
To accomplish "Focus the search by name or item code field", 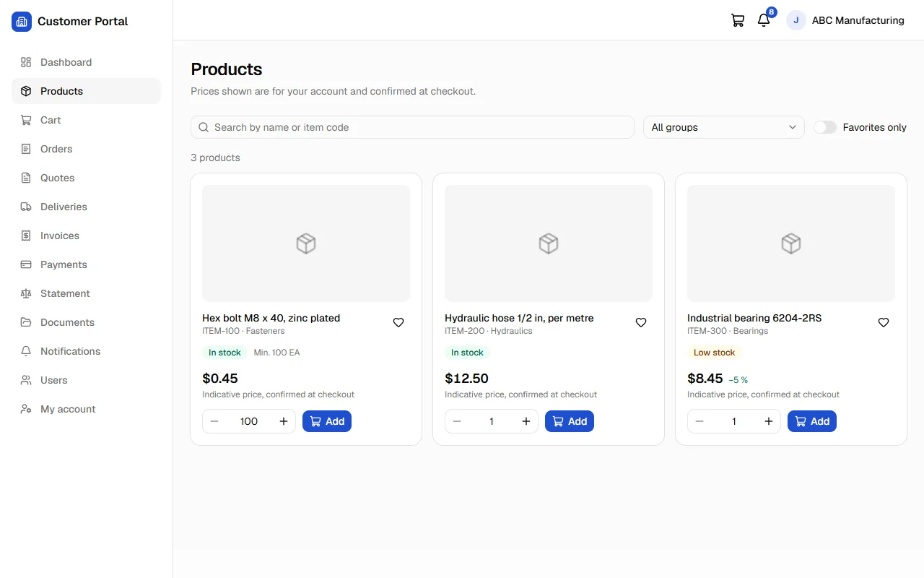I will (412, 127).
